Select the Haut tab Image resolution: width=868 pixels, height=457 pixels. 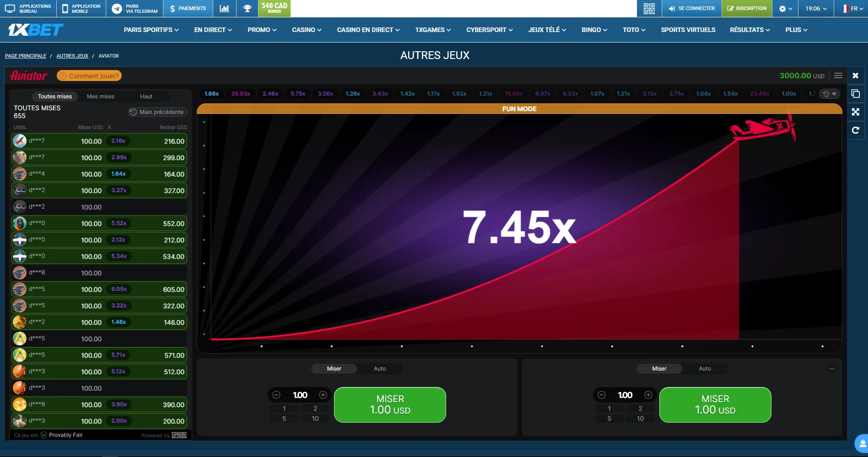click(146, 97)
